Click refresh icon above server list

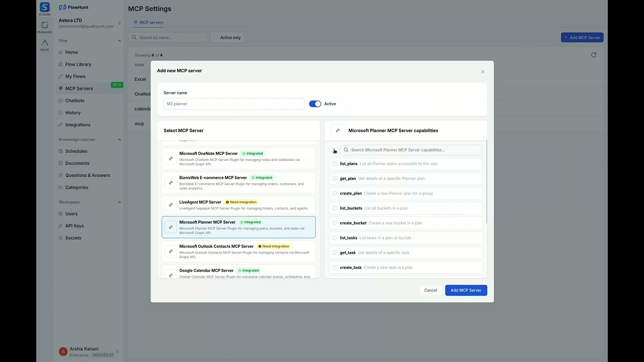(x=594, y=55)
